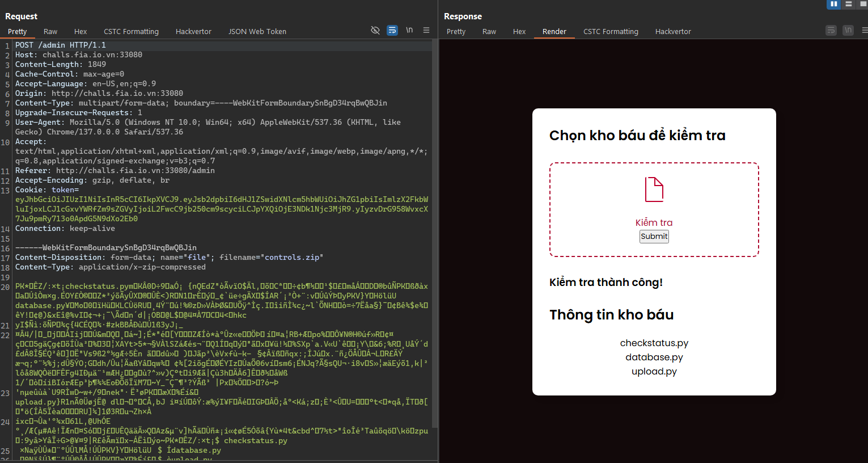
Task: Click the 'Connection: keep-alive' line
Action: (65, 228)
